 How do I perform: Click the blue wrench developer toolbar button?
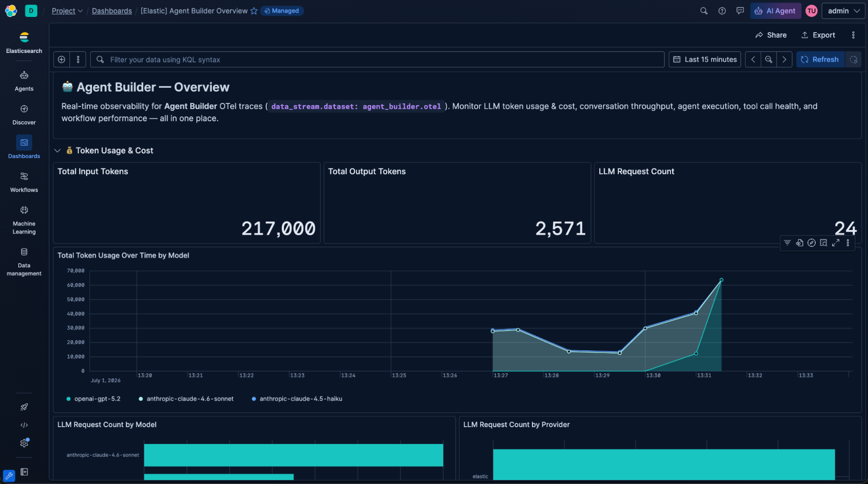[x=9, y=476]
